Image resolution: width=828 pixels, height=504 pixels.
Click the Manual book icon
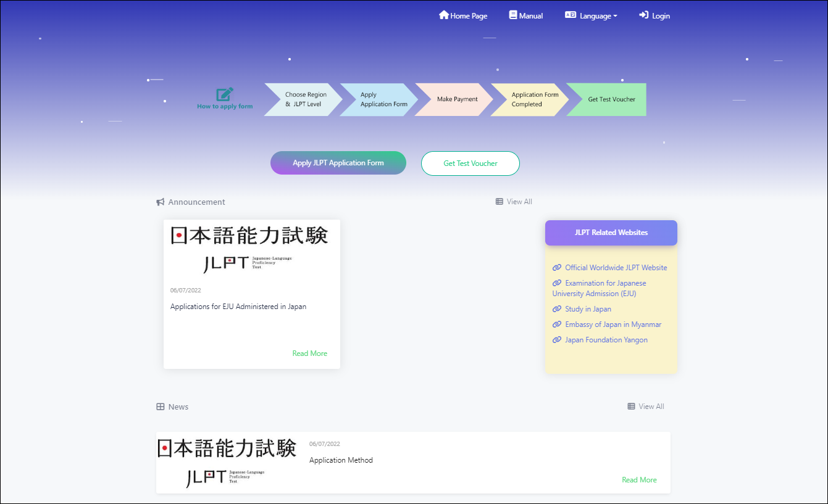click(513, 15)
